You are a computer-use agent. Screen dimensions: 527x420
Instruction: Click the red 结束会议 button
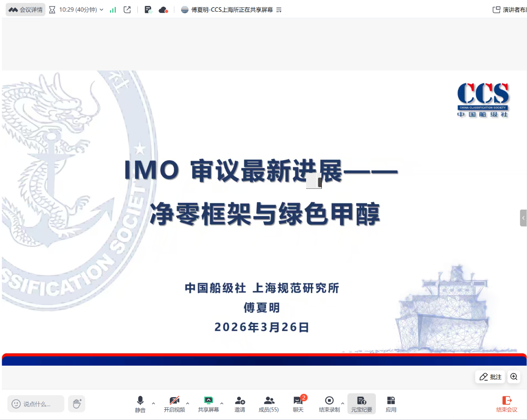point(507,404)
